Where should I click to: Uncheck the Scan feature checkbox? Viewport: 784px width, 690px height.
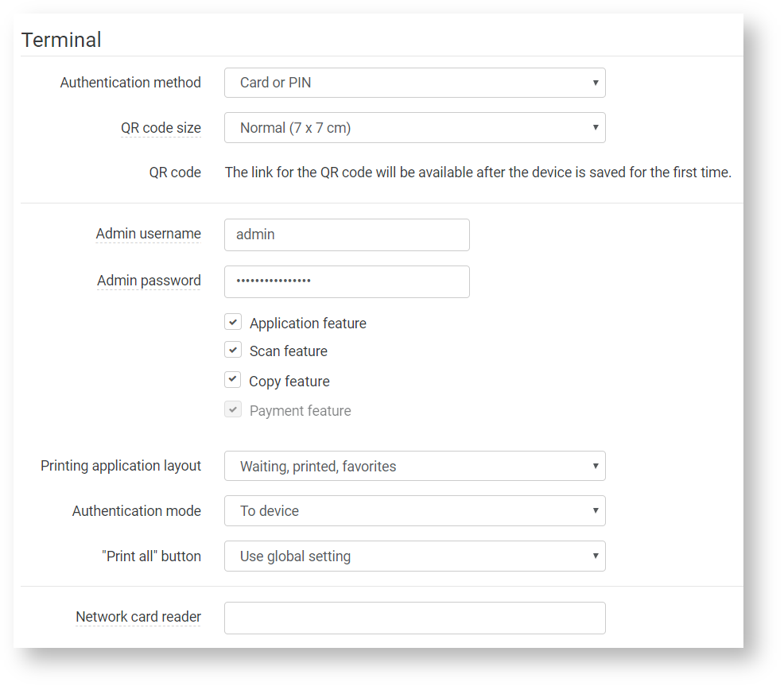click(233, 351)
